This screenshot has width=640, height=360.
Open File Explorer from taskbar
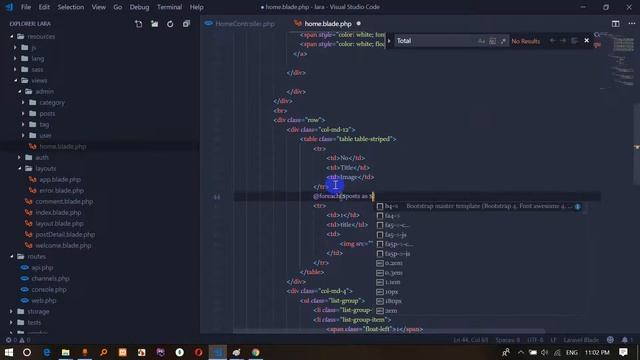coord(66,352)
